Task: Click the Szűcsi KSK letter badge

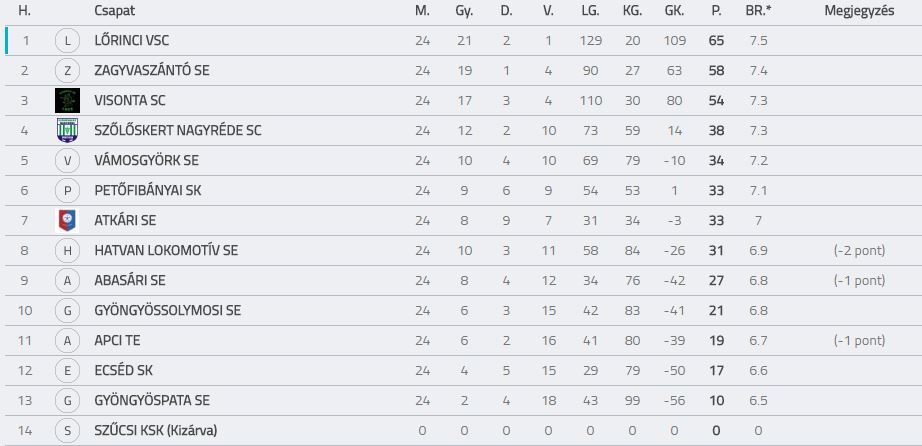Action: [x=67, y=431]
